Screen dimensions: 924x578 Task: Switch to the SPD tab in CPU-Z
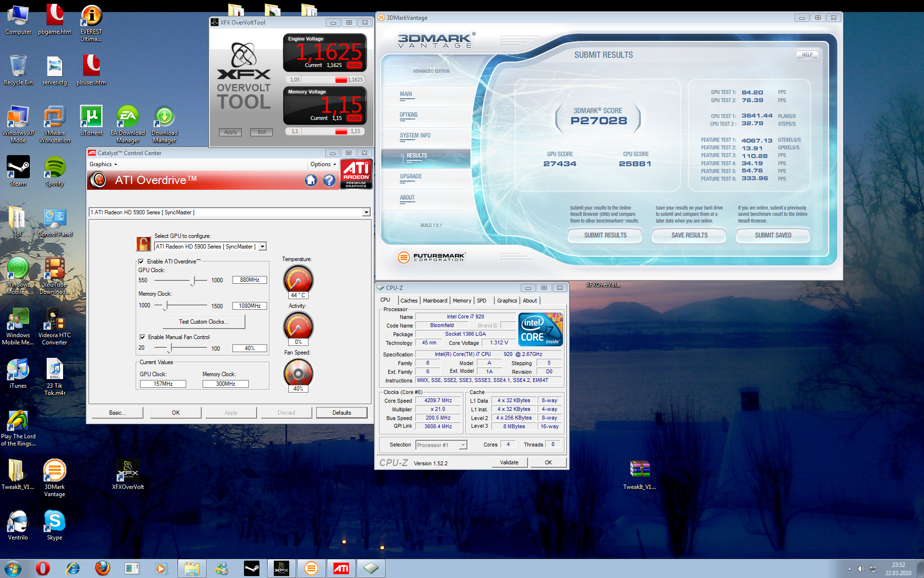(482, 301)
